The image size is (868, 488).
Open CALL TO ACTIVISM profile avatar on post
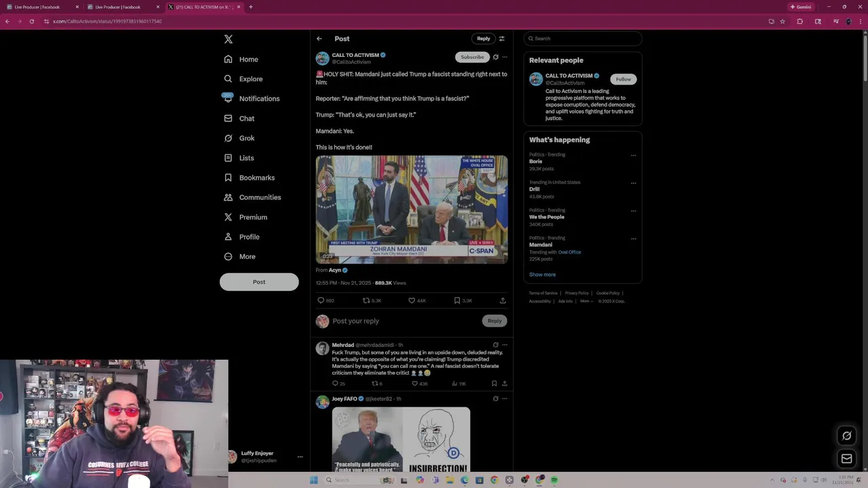322,59
